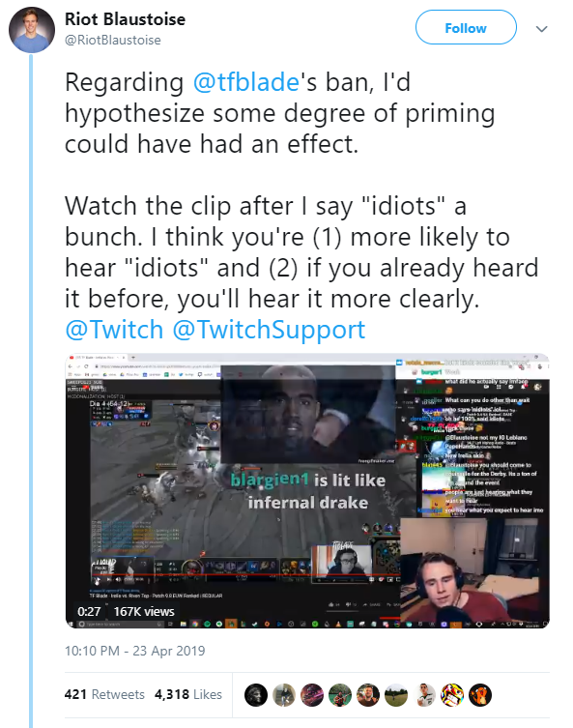Open the @RiotBlaustoise handle link

pos(113,41)
